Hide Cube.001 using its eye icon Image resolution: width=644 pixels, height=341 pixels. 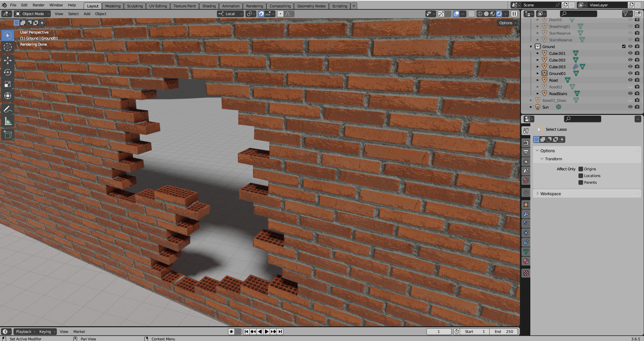(630, 53)
